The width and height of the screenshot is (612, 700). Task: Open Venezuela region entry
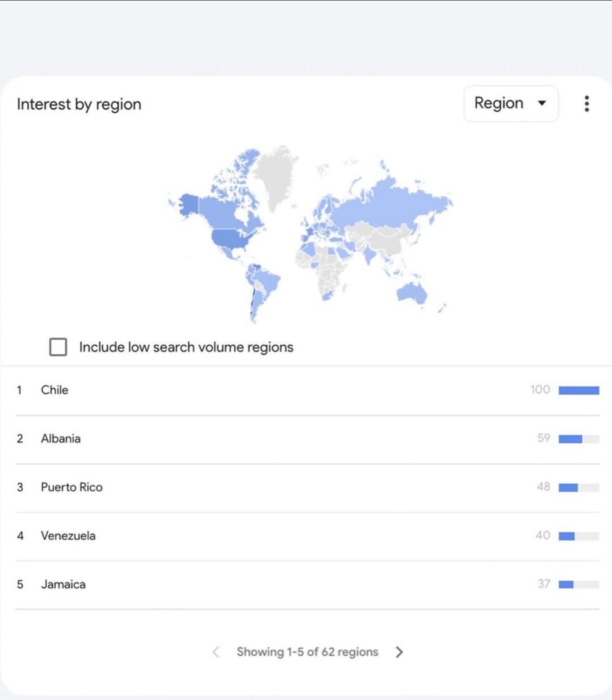tap(308, 536)
